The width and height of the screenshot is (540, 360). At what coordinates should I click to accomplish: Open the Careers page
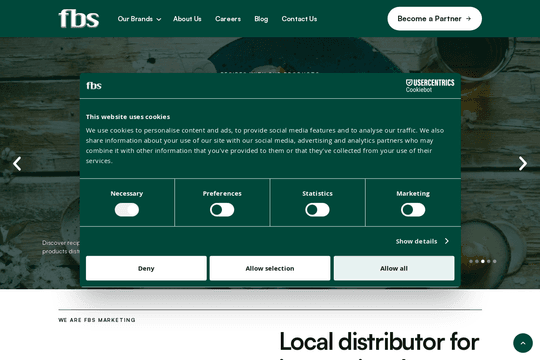click(x=228, y=19)
